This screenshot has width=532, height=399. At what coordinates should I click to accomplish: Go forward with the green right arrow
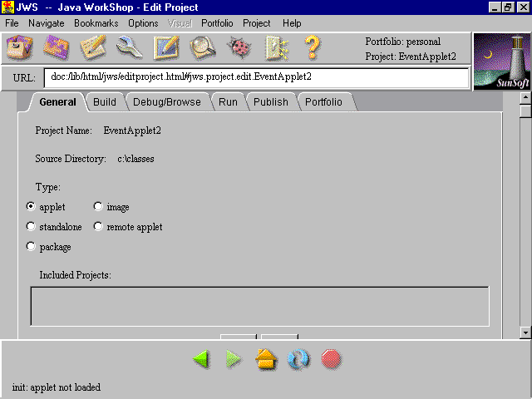pyautogui.click(x=234, y=359)
